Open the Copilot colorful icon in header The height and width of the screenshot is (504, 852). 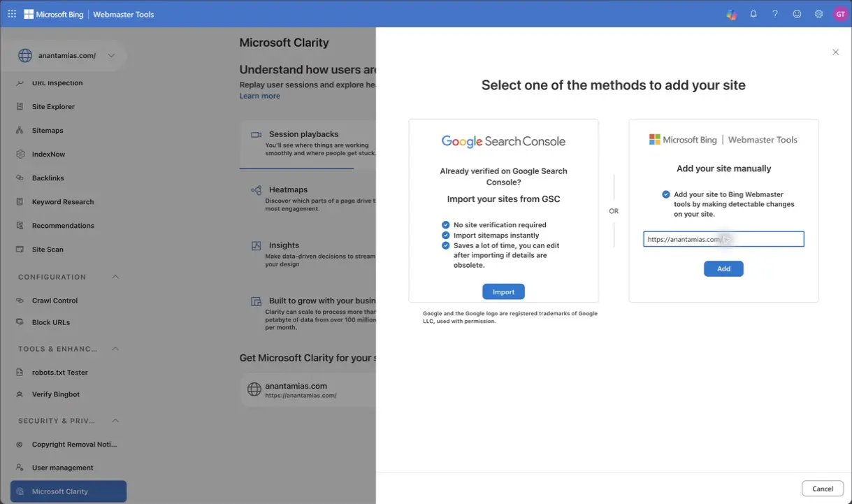731,14
